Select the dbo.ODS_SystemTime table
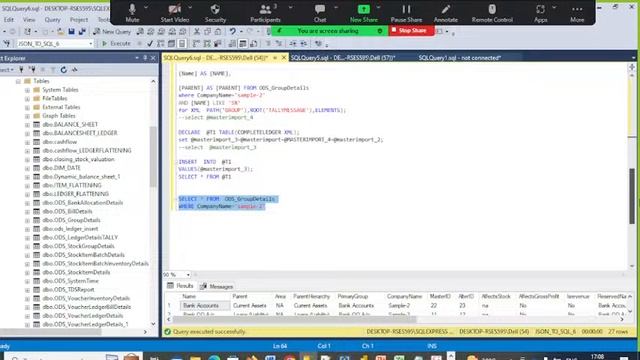The height and width of the screenshot is (360, 640). point(70,281)
